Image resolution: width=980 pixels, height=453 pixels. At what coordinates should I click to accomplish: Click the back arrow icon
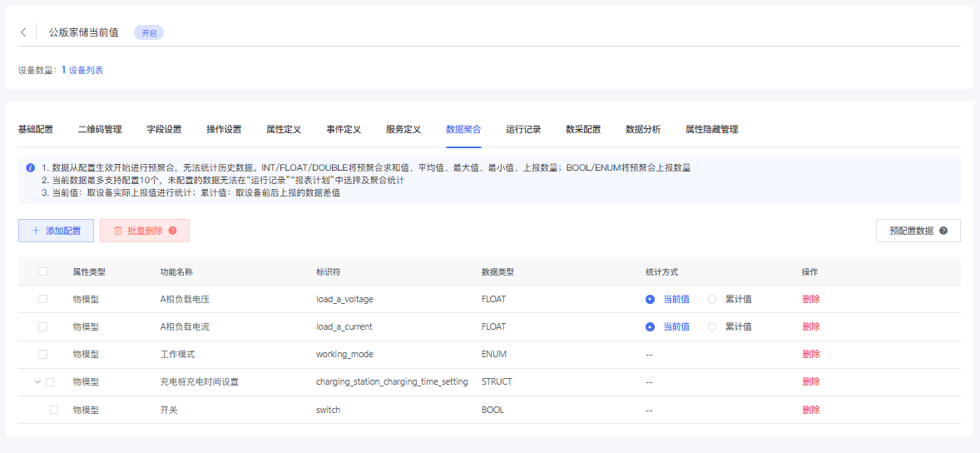click(x=23, y=32)
